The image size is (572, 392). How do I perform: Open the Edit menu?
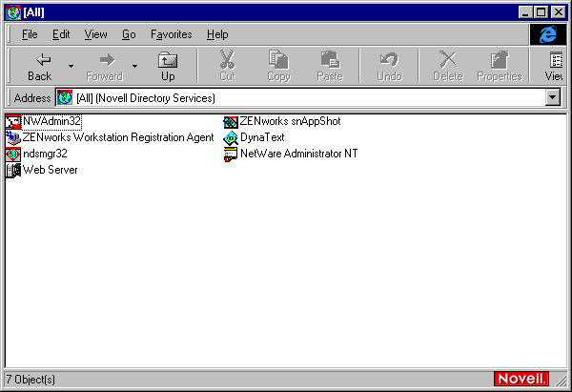(x=61, y=34)
